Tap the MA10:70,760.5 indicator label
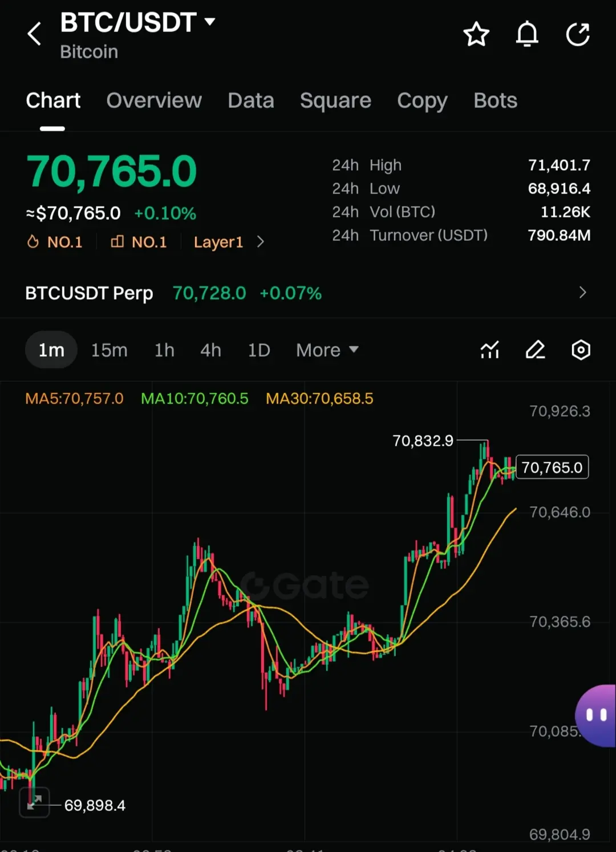This screenshot has width=616, height=852. 194,398
